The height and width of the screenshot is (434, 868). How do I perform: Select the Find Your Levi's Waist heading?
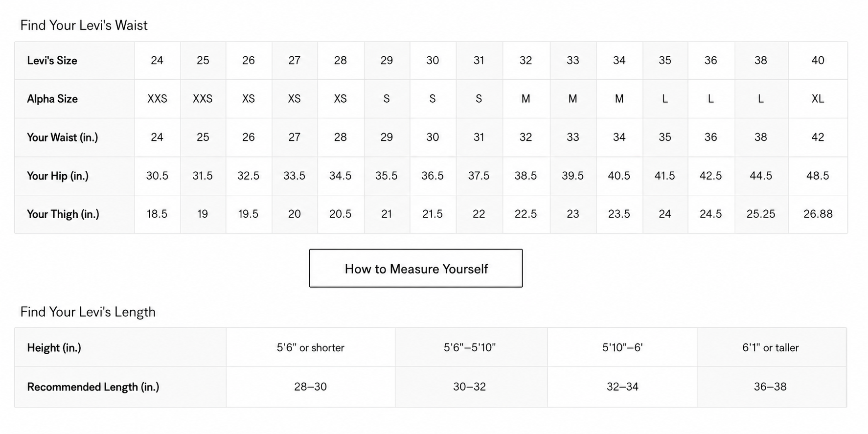click(84, 25)
